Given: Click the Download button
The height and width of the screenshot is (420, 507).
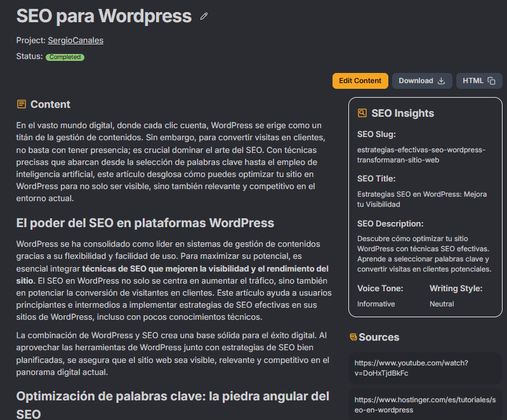Looking at the screenshot, I should click(x=422, y=81).
